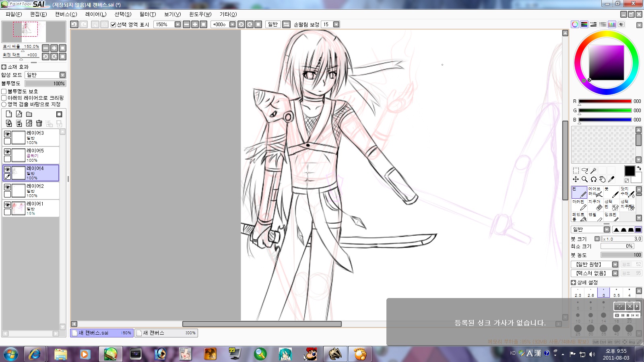
Task: Click the Windows Start button
Action: click(10, 354)
